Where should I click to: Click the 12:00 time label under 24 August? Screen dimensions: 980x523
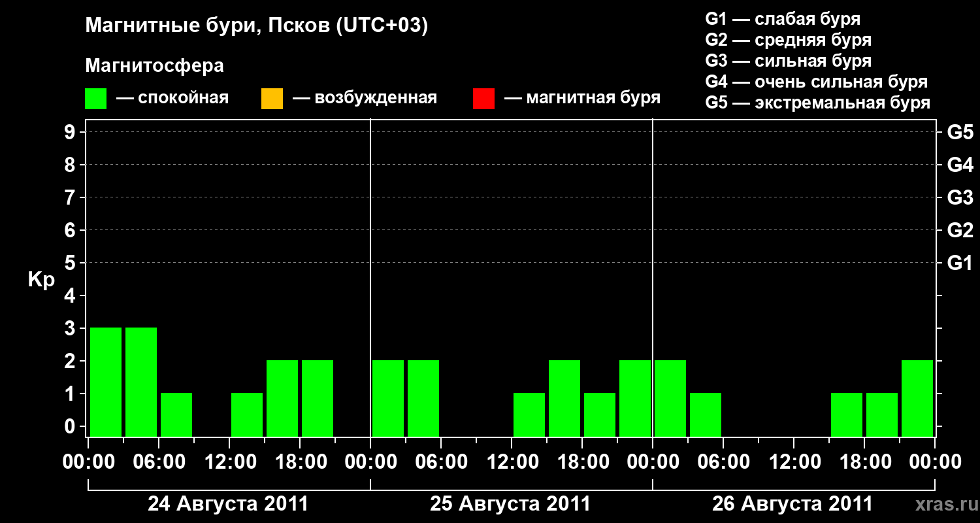pos(229,462)
